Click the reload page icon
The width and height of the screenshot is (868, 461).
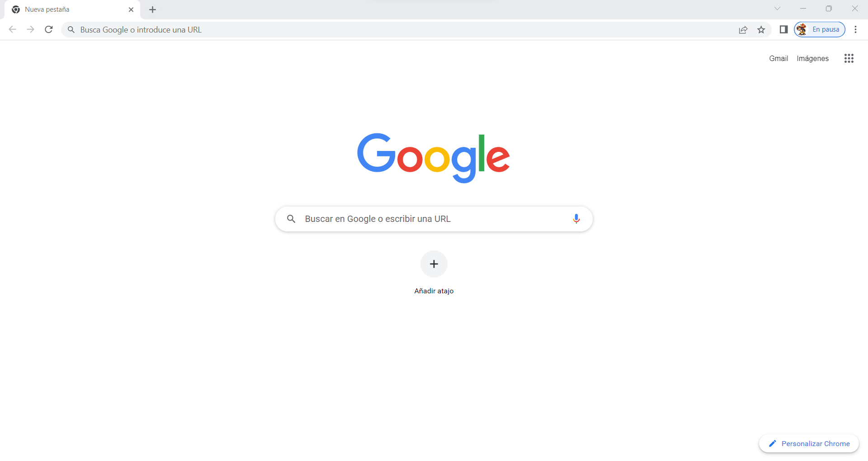[x=49, y=29]
